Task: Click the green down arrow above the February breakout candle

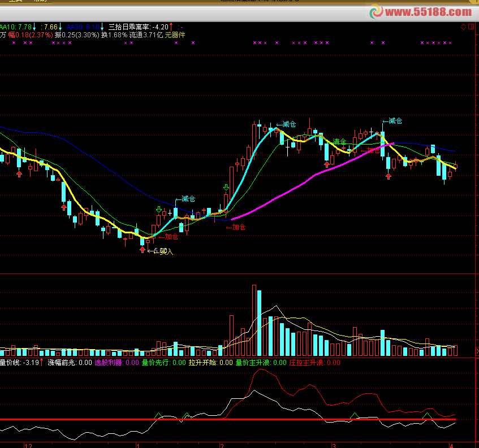Action: coord(227,187)
